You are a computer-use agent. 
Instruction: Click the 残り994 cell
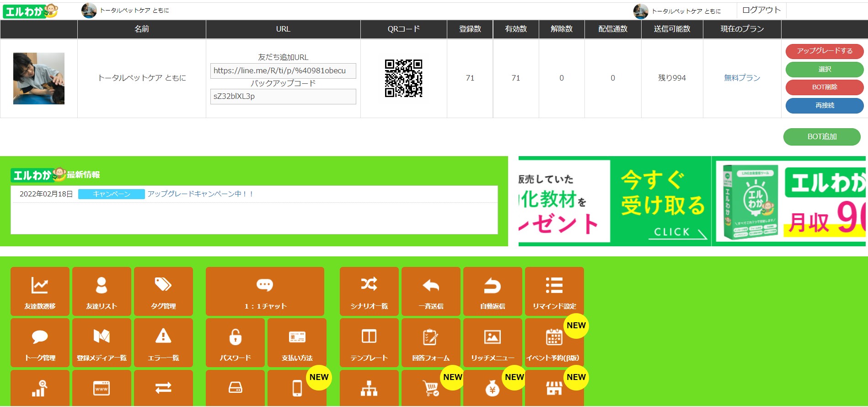(672, 78)
